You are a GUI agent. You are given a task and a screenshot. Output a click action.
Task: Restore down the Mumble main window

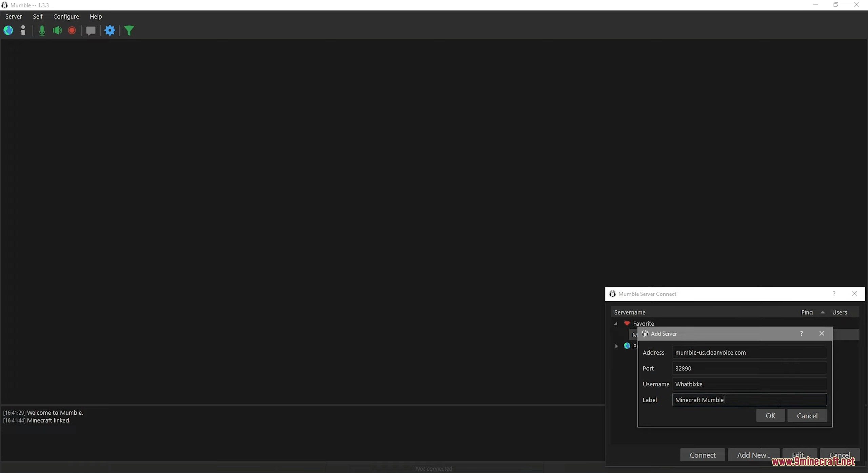click(x=836, y=5)
